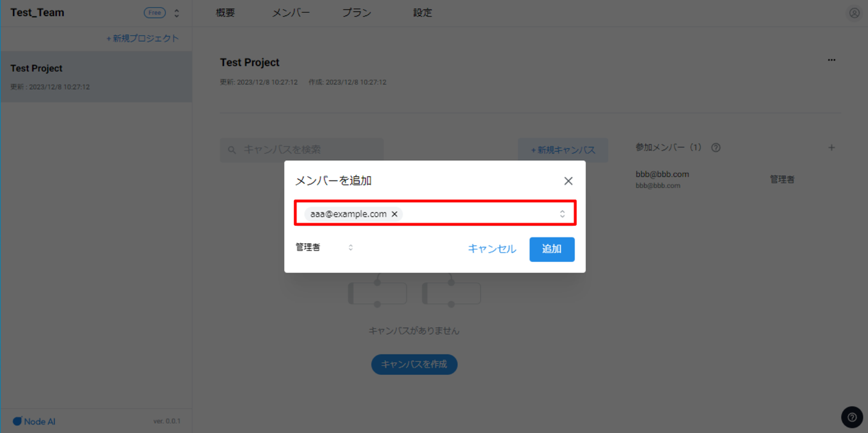Screen dimensions: 868x433
Task: Open the 設定 tab
Action: [422, 13]
